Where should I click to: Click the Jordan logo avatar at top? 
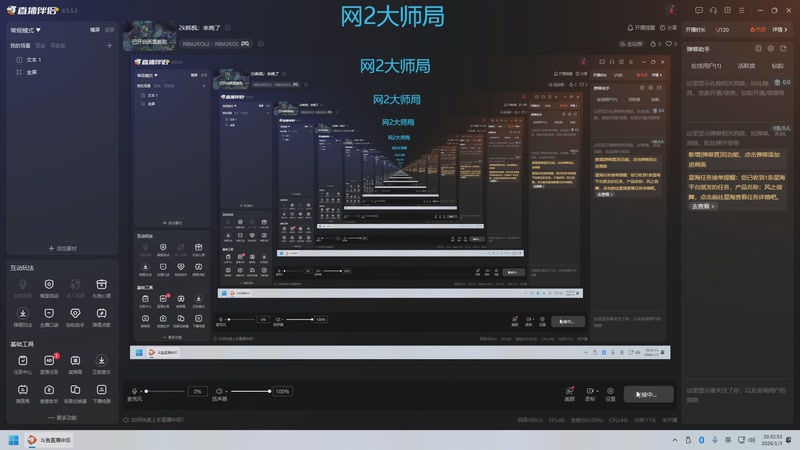(x=671, y=10)
